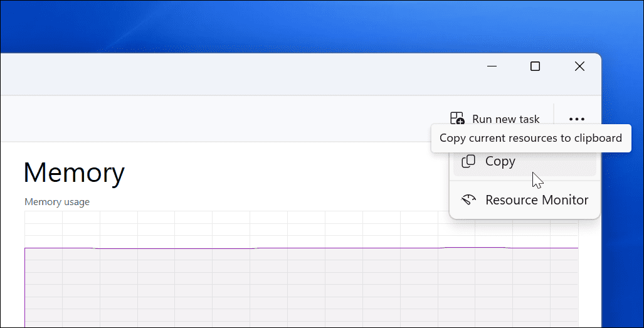Open Resource Monitor from the menu

tap(524, 200)
